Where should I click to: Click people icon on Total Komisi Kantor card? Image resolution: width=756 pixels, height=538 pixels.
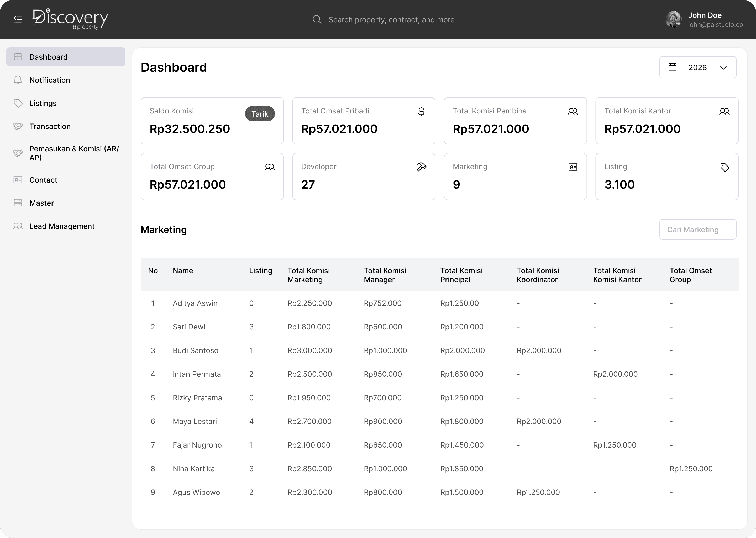[x=724, y=111]
